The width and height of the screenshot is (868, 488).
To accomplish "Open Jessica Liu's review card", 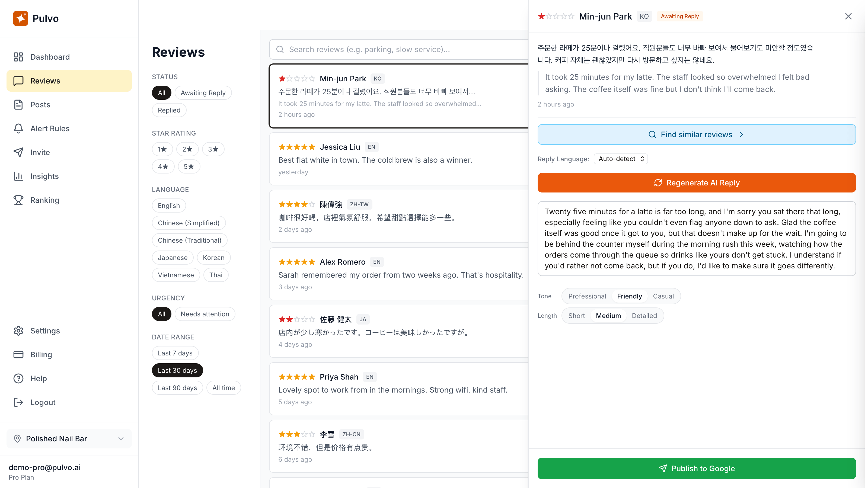I will 399,159.
